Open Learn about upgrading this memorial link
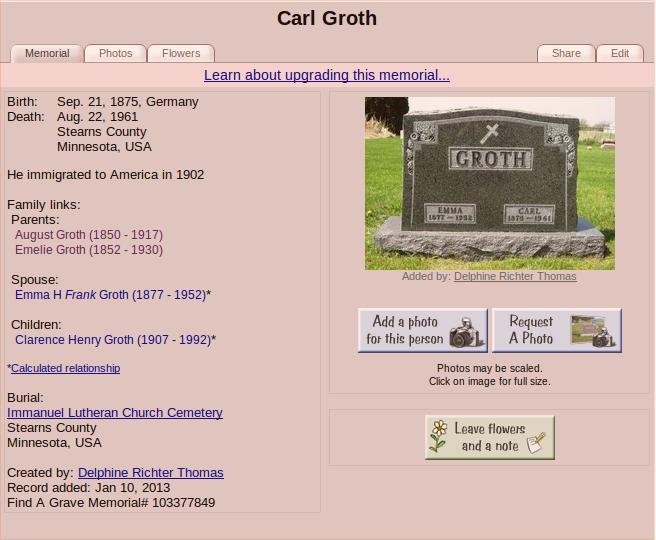The width and height of the screenshot is (656, 540). point(327,75)
